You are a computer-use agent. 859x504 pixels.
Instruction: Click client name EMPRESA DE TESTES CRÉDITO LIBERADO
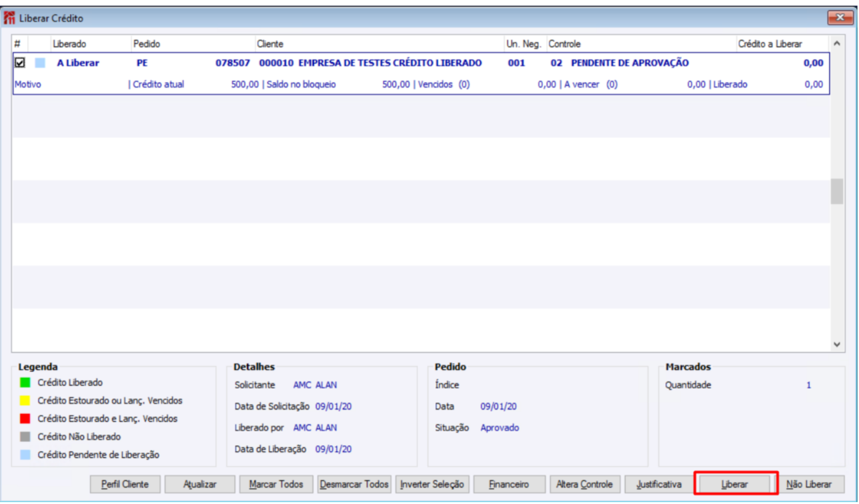point(390,63)
